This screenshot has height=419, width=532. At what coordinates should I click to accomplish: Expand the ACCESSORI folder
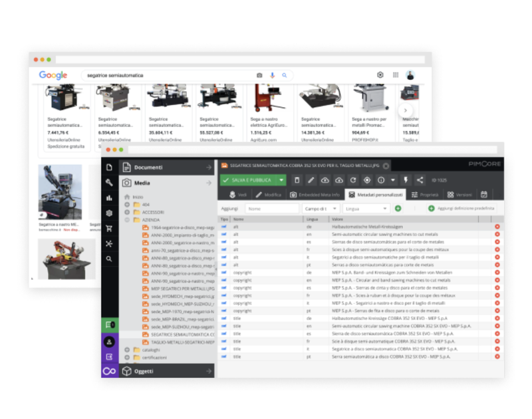pyautogui.click(x=127, y=212)
